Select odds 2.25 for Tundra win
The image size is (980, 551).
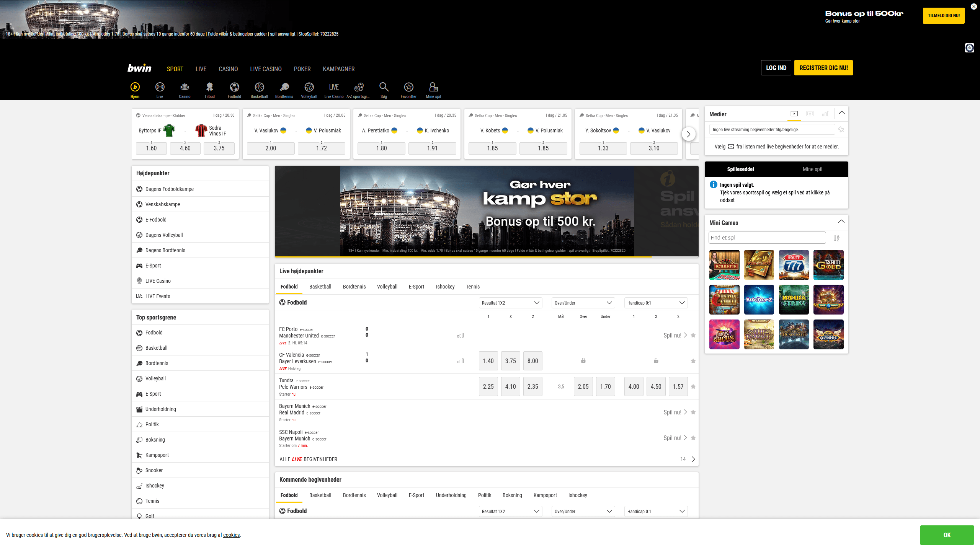tap(488, 386)
